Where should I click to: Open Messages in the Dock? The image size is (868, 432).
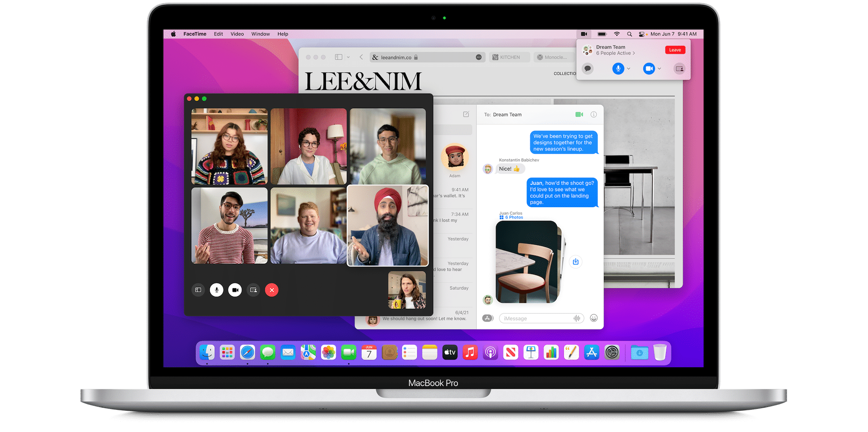coord(268,352)
